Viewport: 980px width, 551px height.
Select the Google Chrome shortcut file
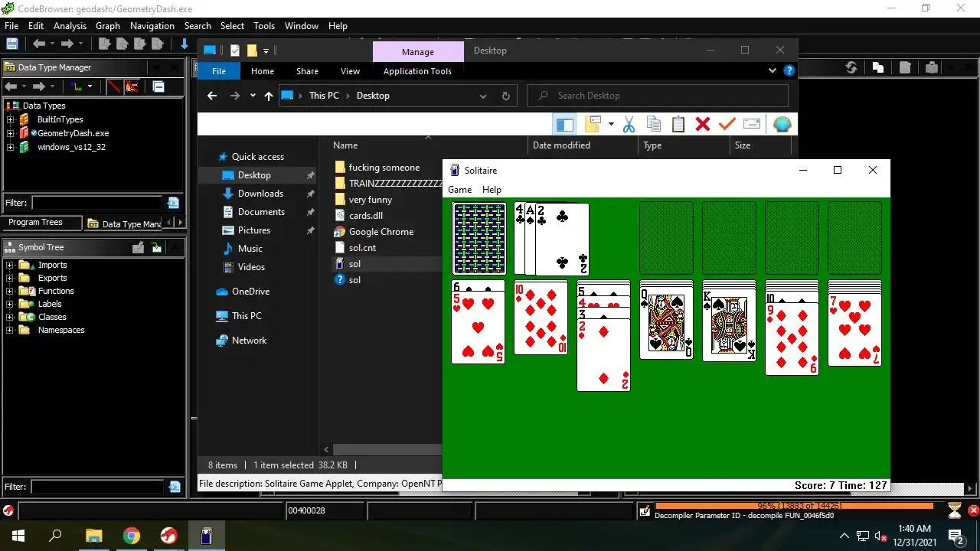[381, 232]
